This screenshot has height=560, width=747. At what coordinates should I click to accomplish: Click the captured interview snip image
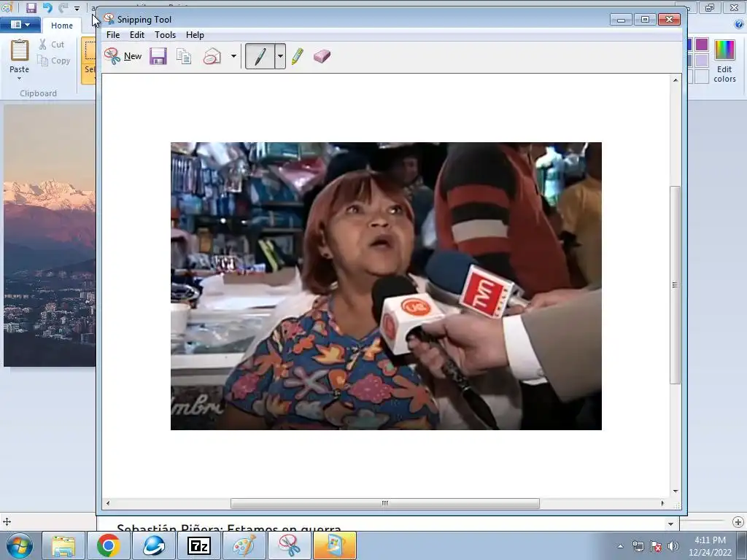pyautogui.click(x=386, y=286)
